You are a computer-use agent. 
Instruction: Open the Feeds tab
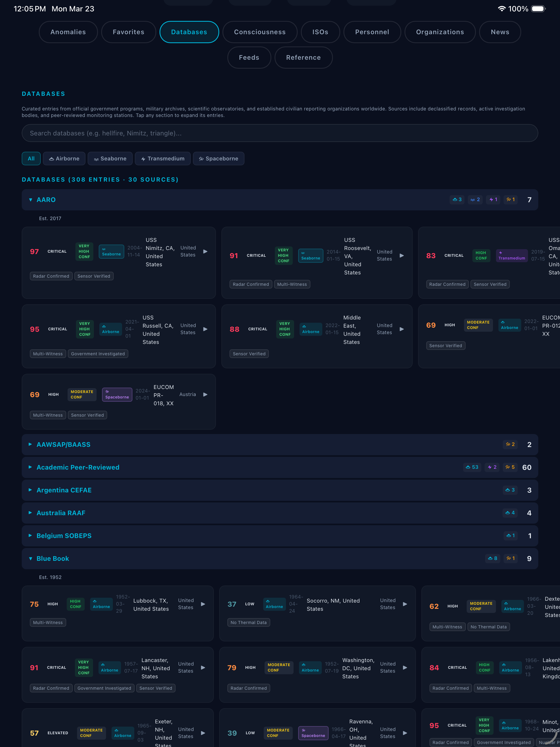(x=249, y=58)
